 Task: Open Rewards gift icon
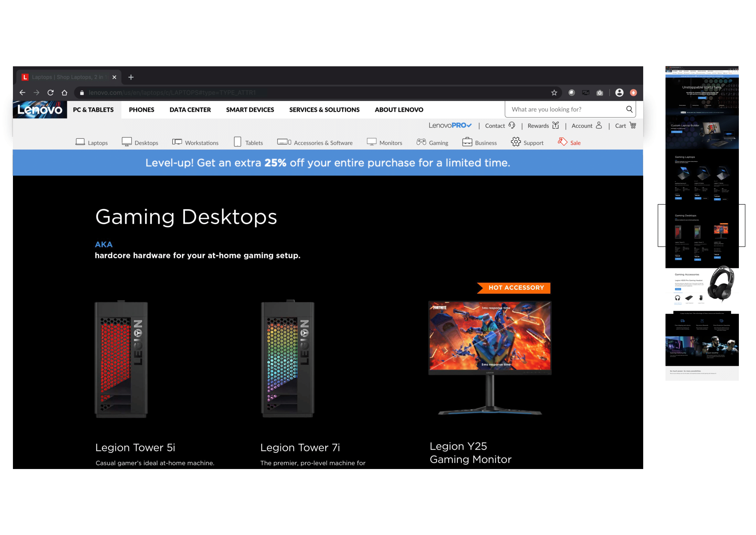tap(556, 125)
